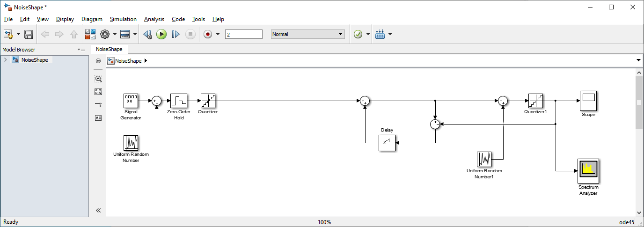This screenshot has width=644, height=227.
Task: Open the Analysis menu
Action: pyautogui.click(x=154, y=19)
